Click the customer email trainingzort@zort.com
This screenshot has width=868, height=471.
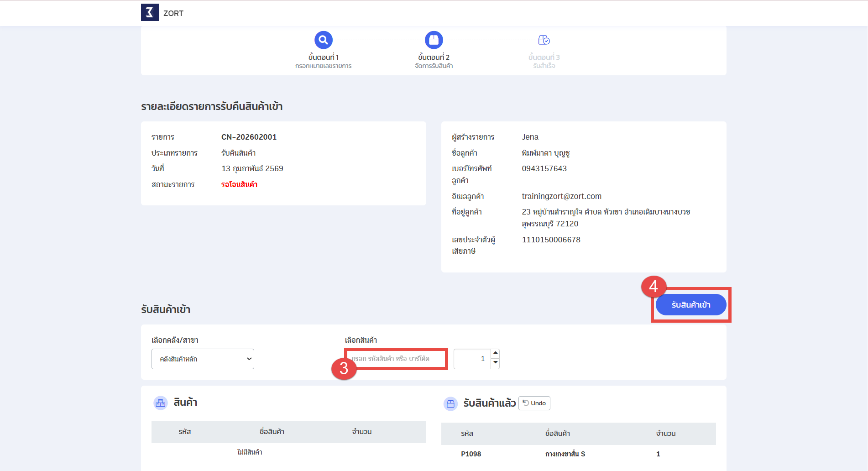click(x=561, y=196)
